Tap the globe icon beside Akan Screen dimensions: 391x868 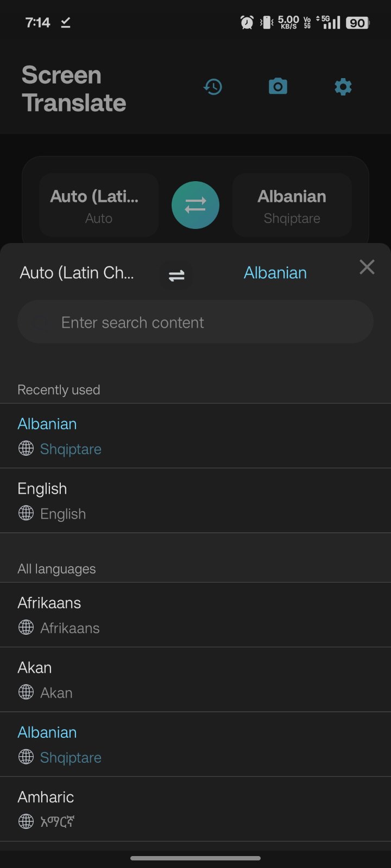(26, 692)
